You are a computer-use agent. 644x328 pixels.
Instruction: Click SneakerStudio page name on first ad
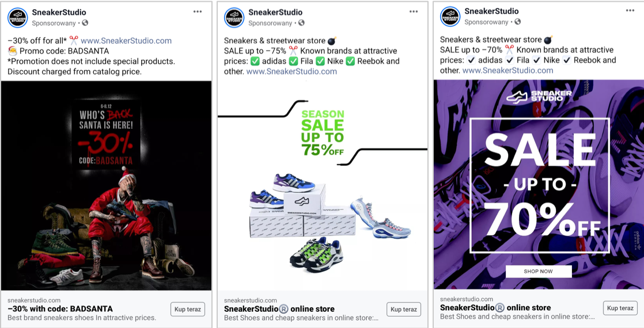(59, 12)
